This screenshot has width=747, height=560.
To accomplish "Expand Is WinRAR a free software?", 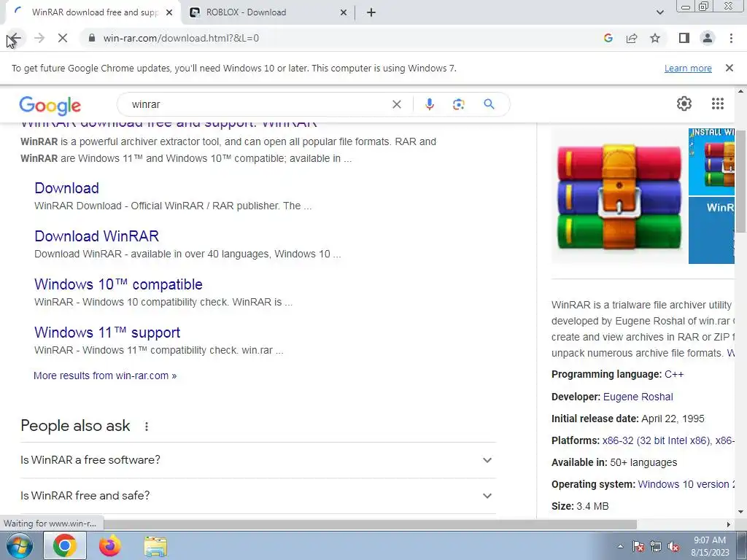I will click(x=258, y=460).
